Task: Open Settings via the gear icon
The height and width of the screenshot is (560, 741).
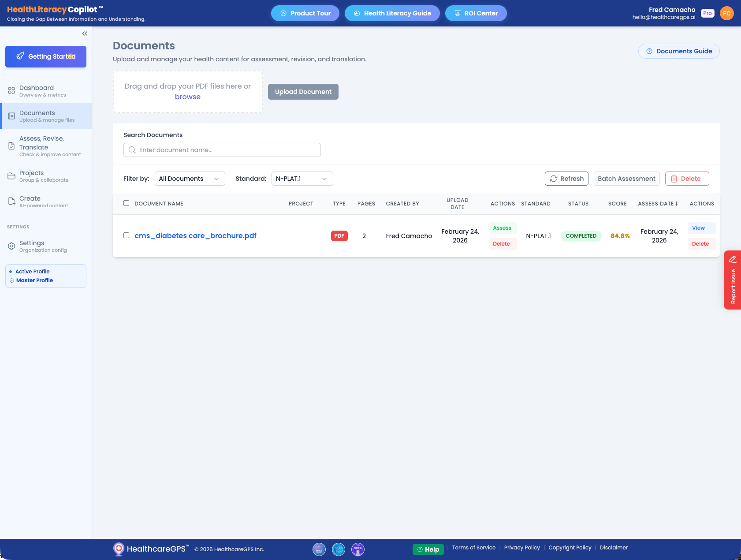Action: pos(11,246)
